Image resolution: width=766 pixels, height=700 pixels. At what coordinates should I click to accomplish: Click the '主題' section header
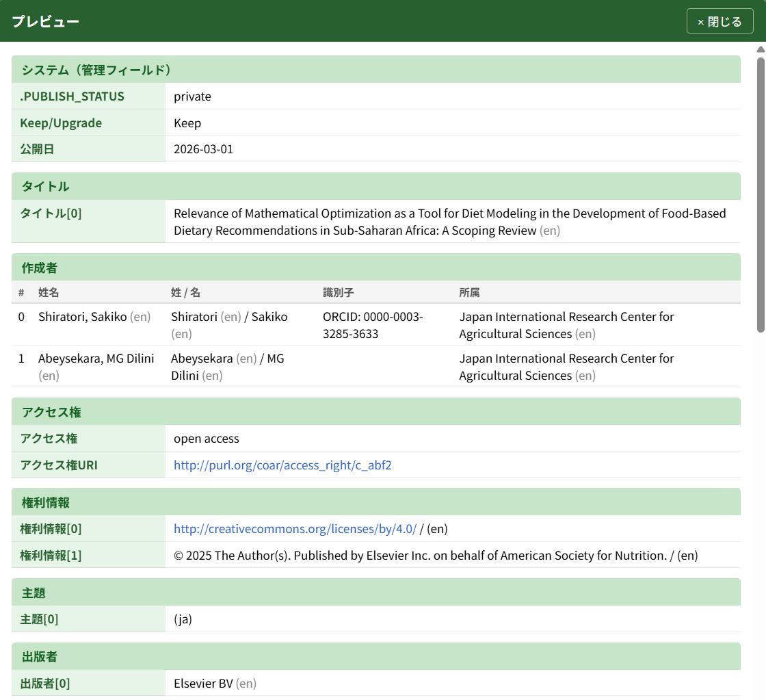pyautogui.click(x=376, y=593)
